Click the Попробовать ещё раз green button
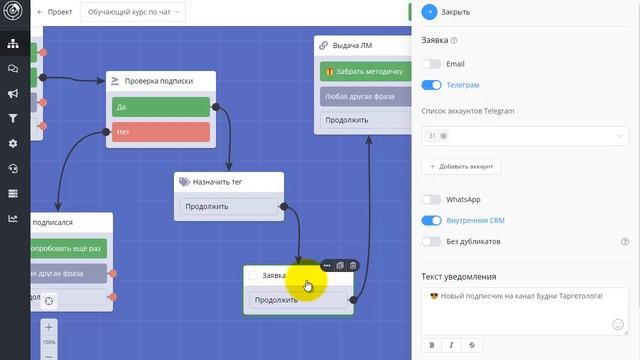 pyautogui.click(x=69, y=249)
